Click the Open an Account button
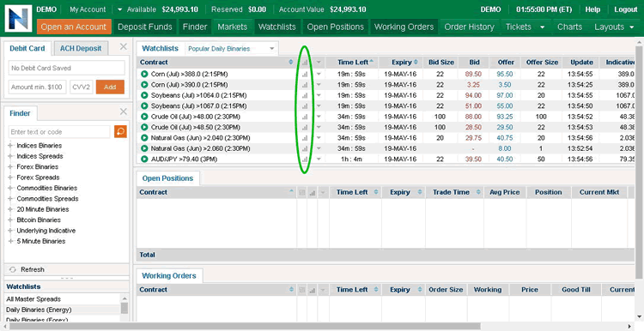This screenshot has width=644, height=331. point(74,27)
